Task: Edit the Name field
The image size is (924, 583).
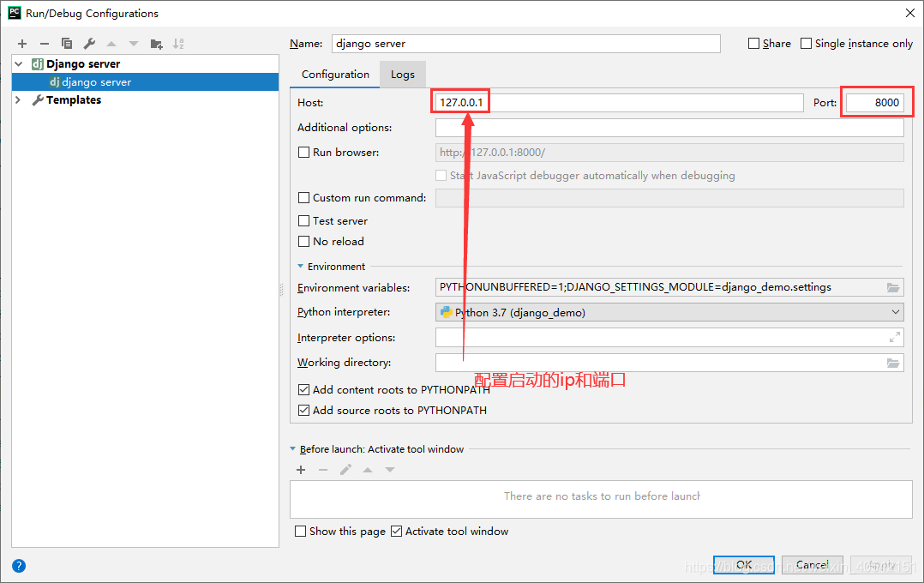Action: [x=525, y=44]
